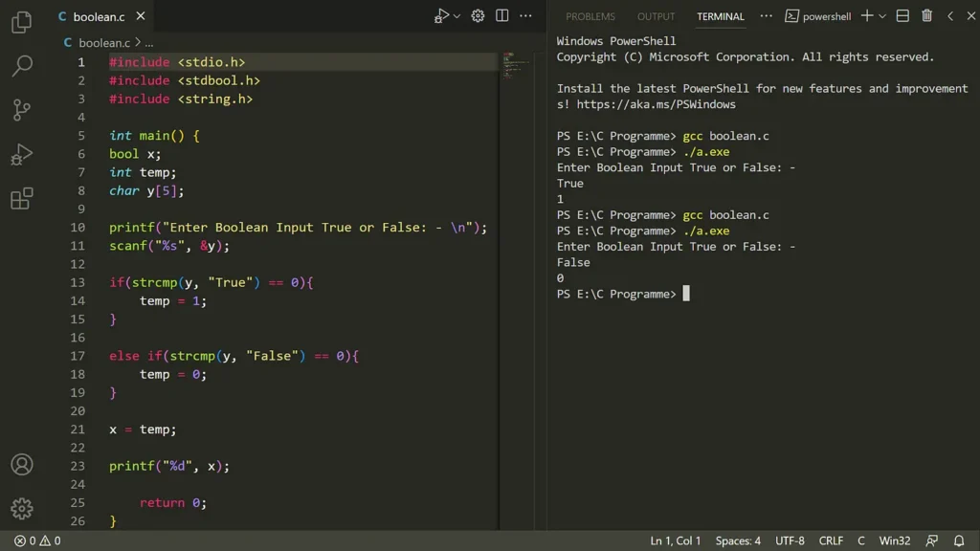Open the Run and Debug view
Viewport: 980px width, 551px height.
[x=21, y=154]
